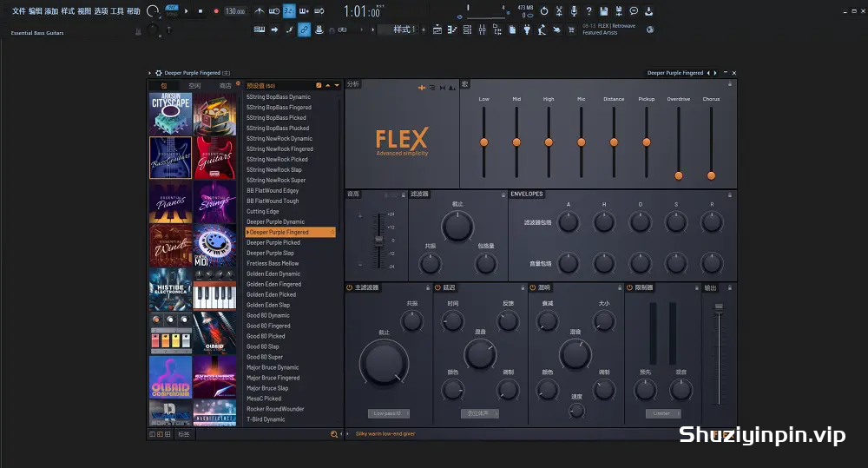
Task: Open the Limiter type dropdown
Action: coord(663,413)
